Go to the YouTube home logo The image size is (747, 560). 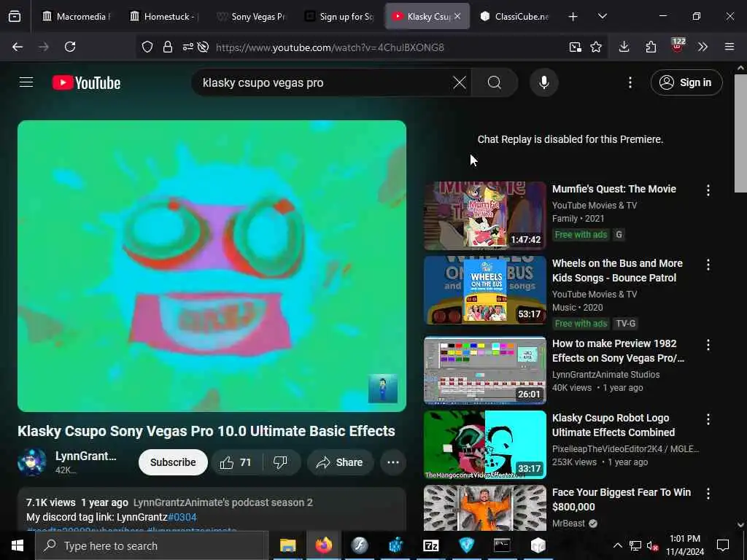[x=86, y=83]
